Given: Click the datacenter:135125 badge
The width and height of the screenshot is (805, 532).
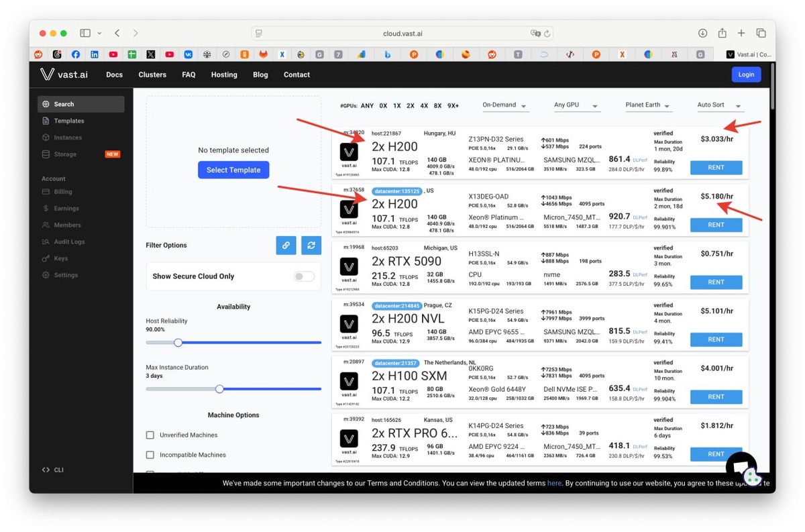Looking at the screenshot, I should point(397,191).
